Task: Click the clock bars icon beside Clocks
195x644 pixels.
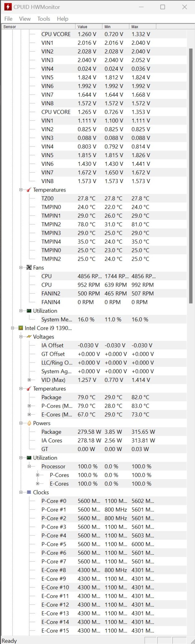Action: click(x=29, y=492)
